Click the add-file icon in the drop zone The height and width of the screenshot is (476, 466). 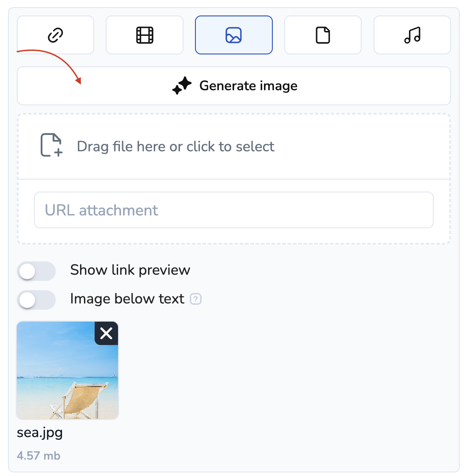click(52, 146)
